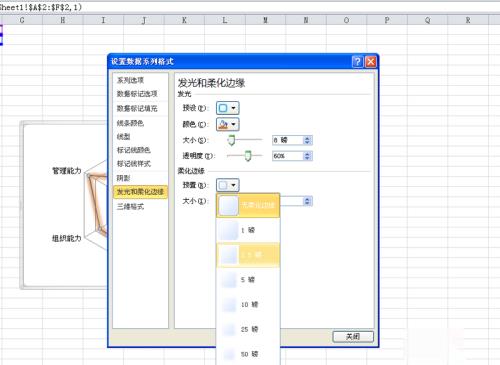Open the 线条颜色 category
Viewport: 500px width, 365px height.
130,123
